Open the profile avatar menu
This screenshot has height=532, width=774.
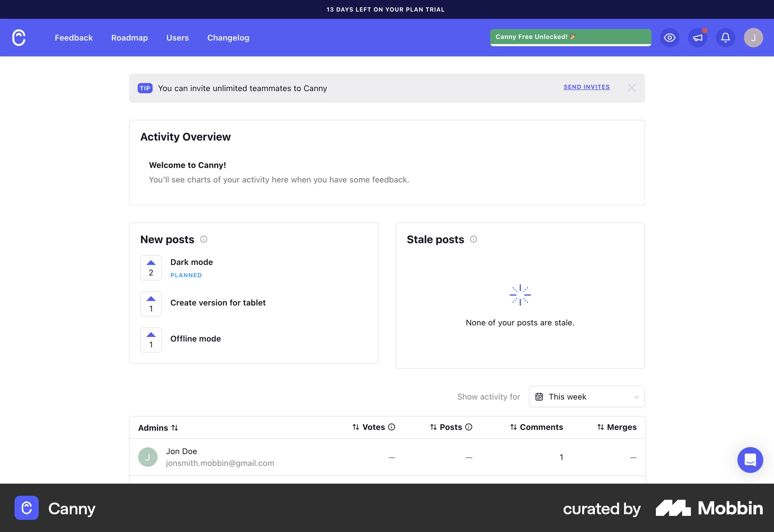pyautogui.click(x=753, y=37)
